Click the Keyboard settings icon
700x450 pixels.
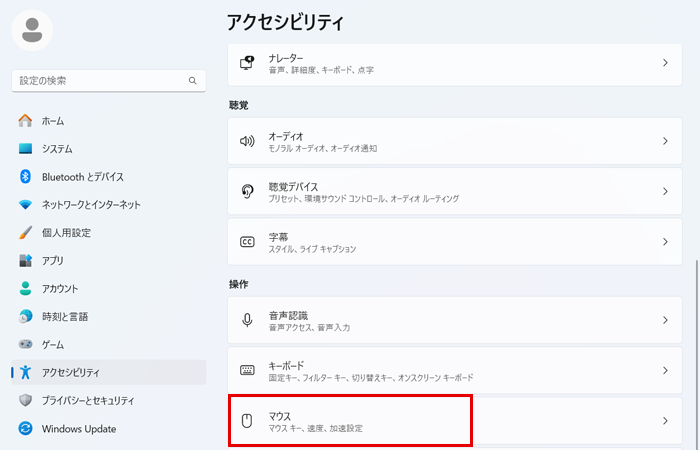(247, 370)
